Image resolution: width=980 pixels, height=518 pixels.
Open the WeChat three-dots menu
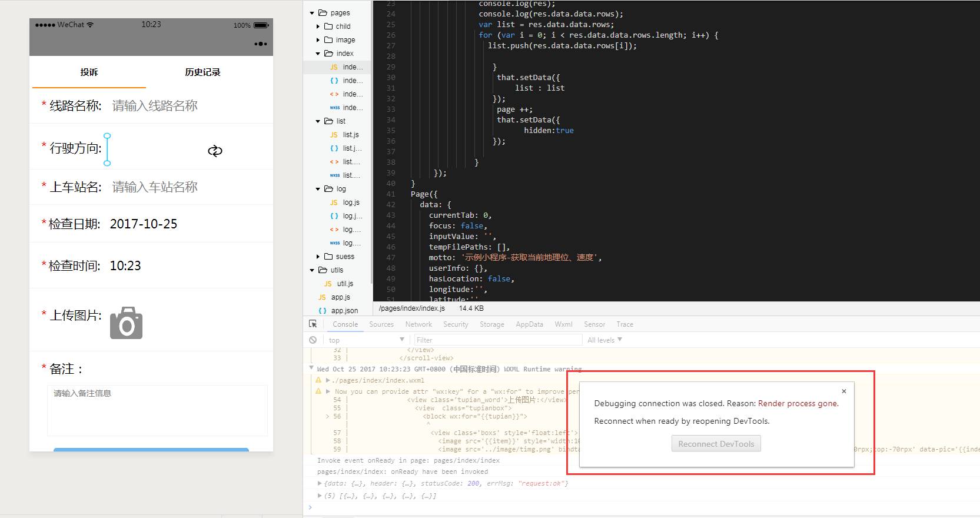(x=261, y=44)
